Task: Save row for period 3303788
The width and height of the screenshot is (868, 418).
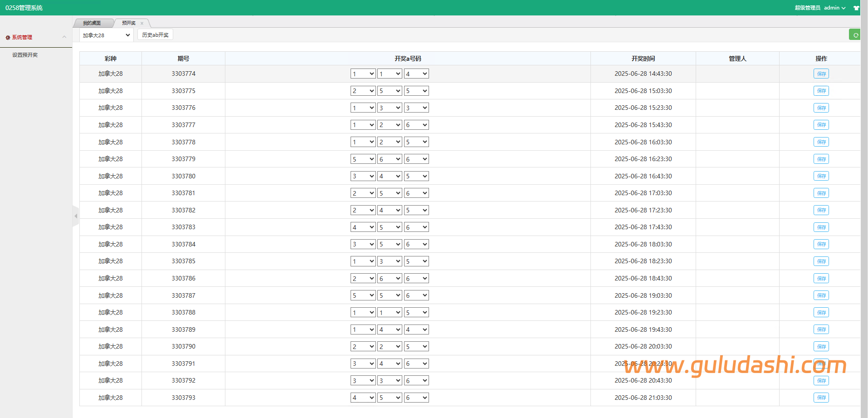Action: click(x=821, y=312)
